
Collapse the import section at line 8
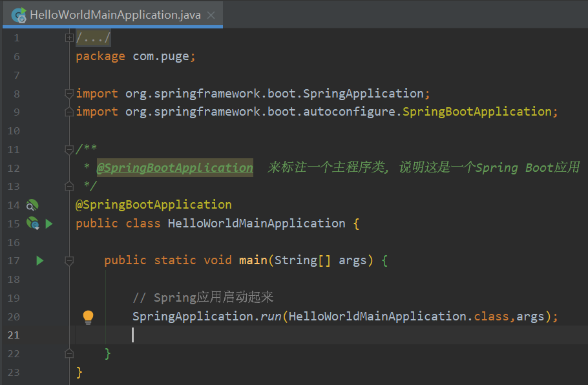coord(69,94)
